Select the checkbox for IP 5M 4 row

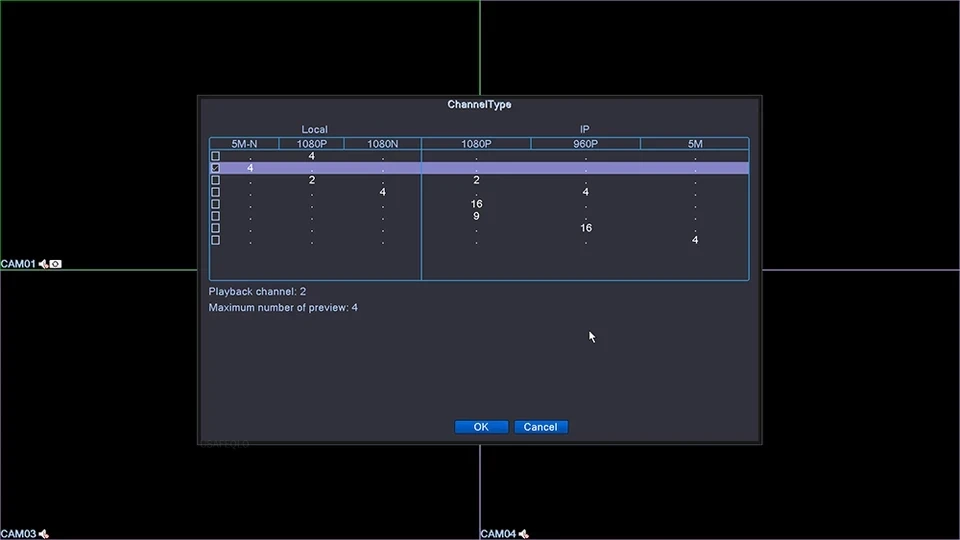click(x=216, y=240)
